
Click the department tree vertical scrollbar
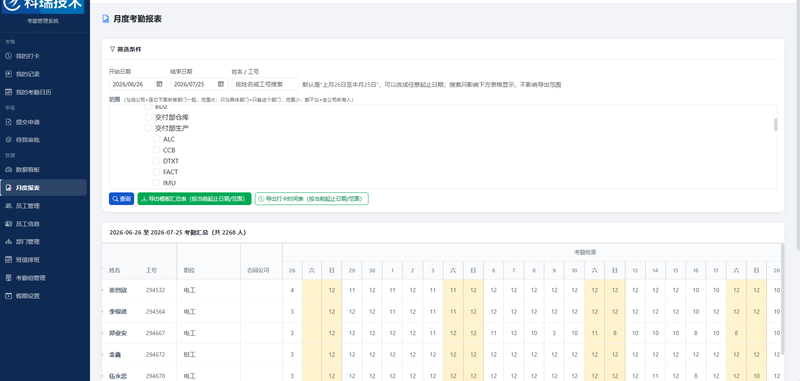pos(776,125)
